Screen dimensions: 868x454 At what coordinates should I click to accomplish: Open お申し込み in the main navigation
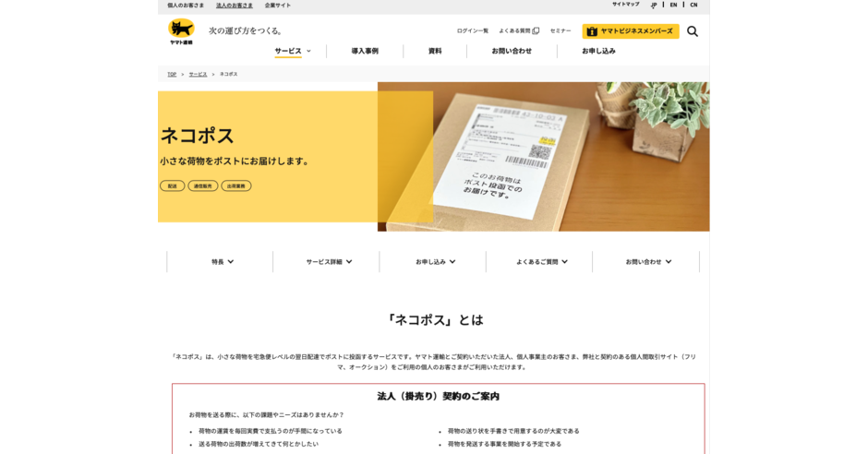click(x=598, y=51)
